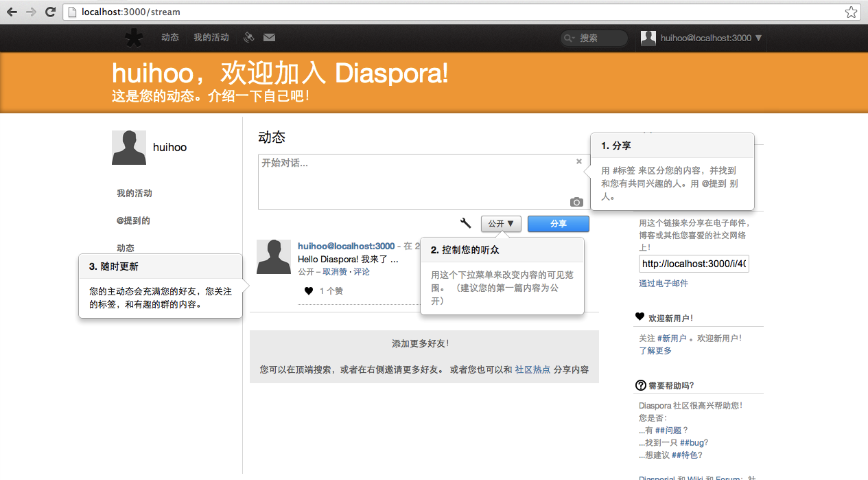Click the heart icon beside 1 个赞
Image resolution: width=868 pixels, height=480 pixels.
coord(309,291)
